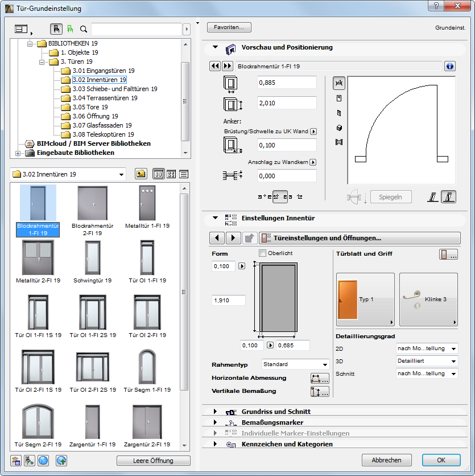Viewport: 475px width, 476px height.
Task: Click the blue info icon
Action: 450,66
